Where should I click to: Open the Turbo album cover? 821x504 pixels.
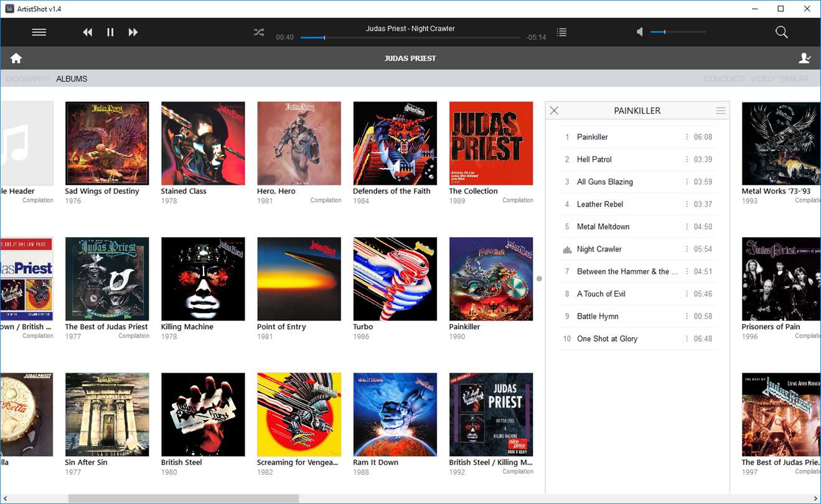click(395, 279)
